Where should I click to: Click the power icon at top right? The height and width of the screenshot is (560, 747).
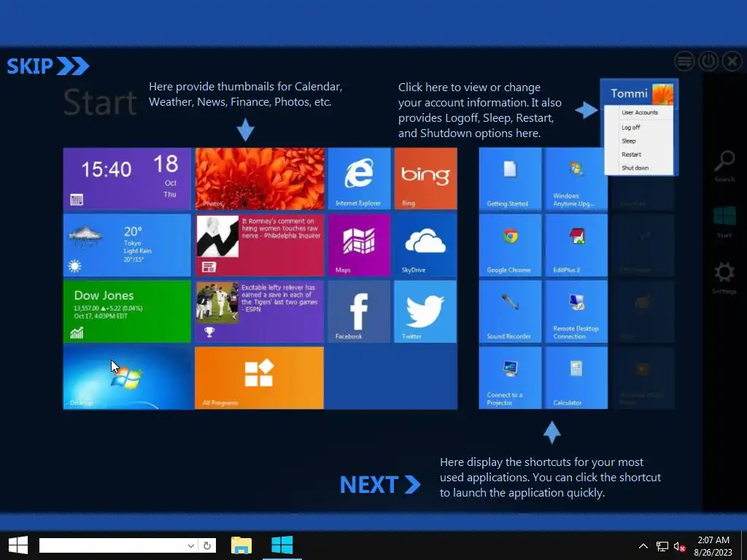tap(708, 61)
